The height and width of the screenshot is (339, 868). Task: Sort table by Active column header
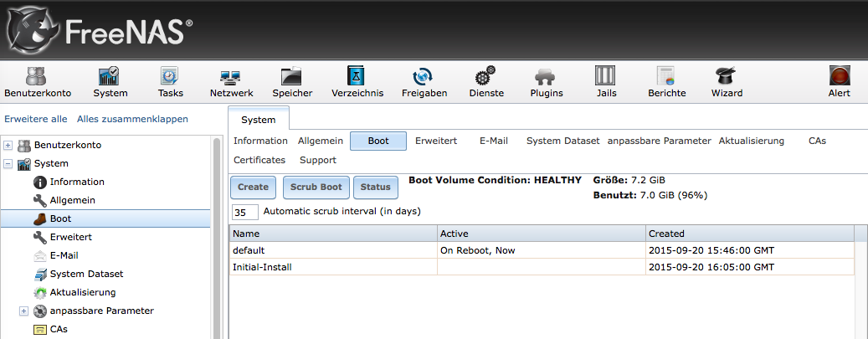[542, 234]
